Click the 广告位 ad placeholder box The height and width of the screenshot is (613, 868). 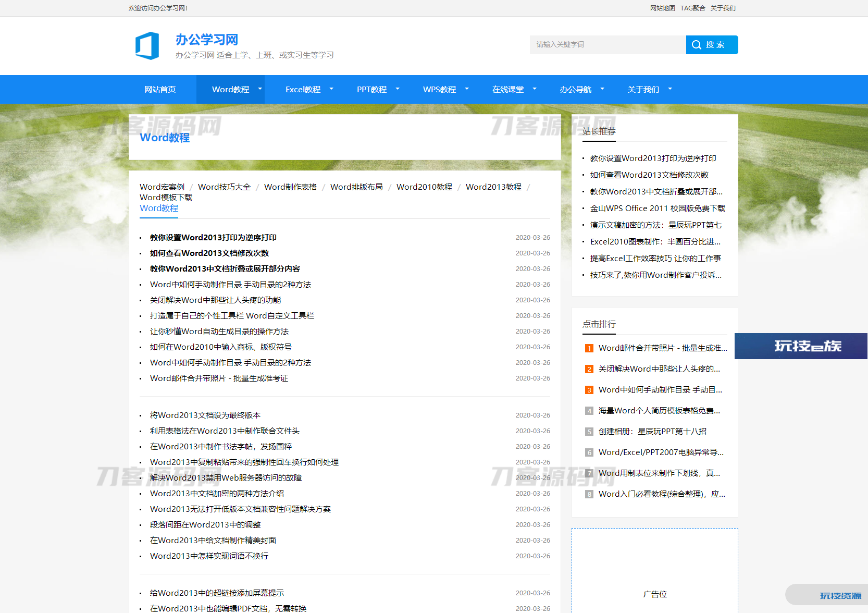(x=655, y=571)
